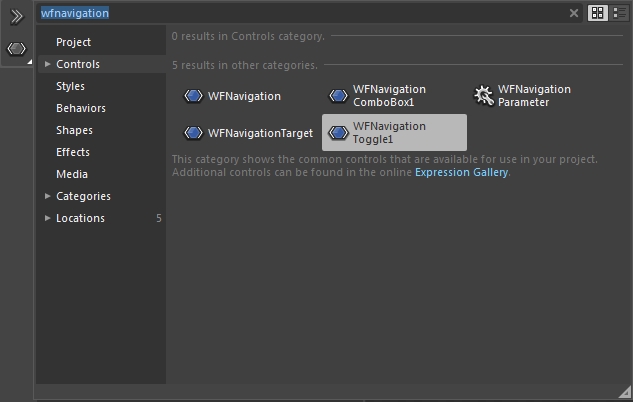Select the Project category
The width and height of the screenshot is (633, 402).
point(73,42)
